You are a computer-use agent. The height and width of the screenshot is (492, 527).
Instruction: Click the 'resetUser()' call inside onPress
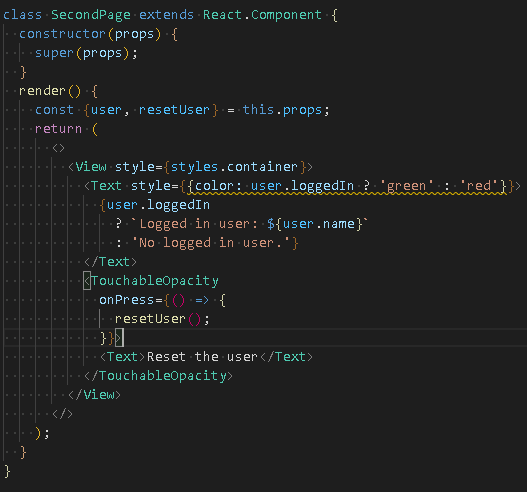click(158, 319)
